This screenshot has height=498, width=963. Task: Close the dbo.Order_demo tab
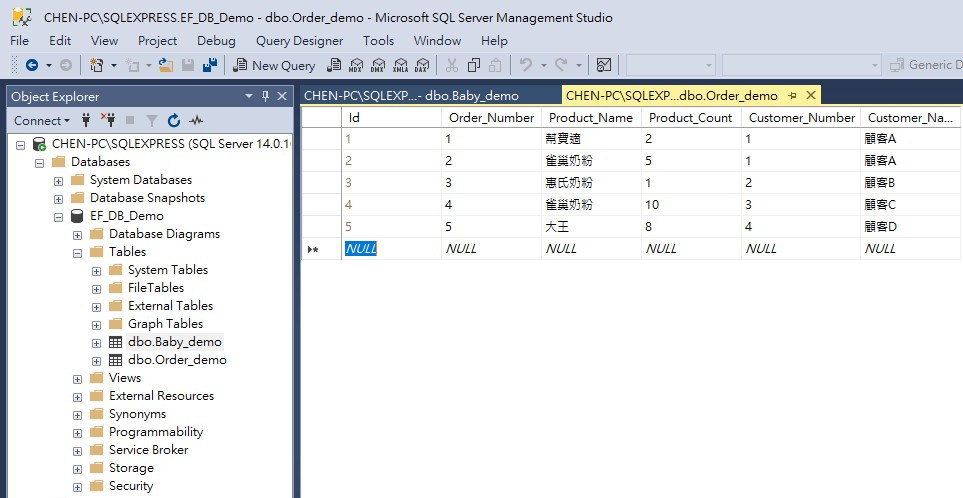811,95
